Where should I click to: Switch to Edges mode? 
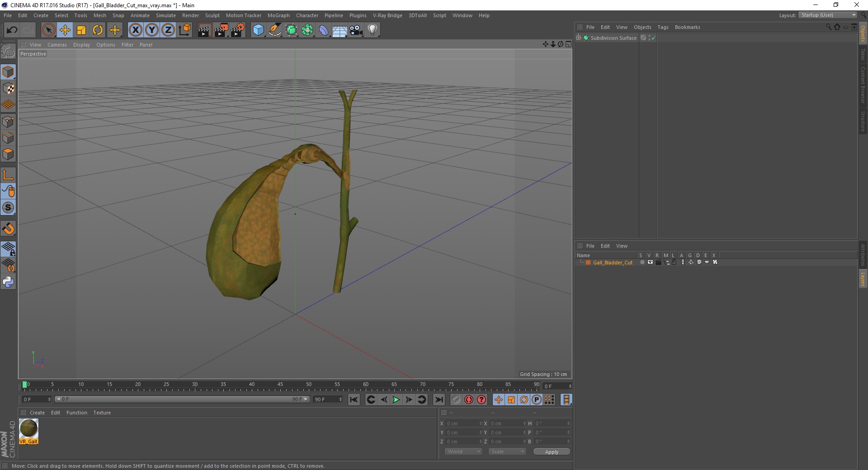8,138
